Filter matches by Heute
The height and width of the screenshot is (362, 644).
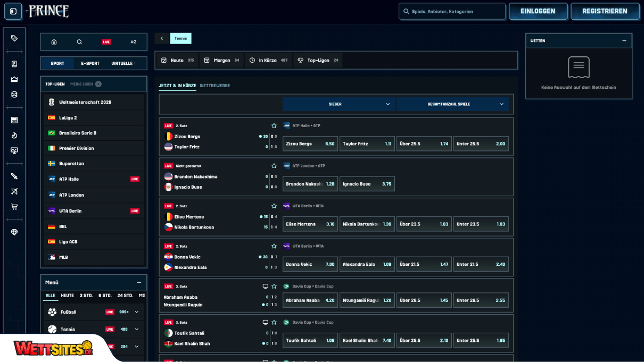pyautogui.click(x=177, y=61)
